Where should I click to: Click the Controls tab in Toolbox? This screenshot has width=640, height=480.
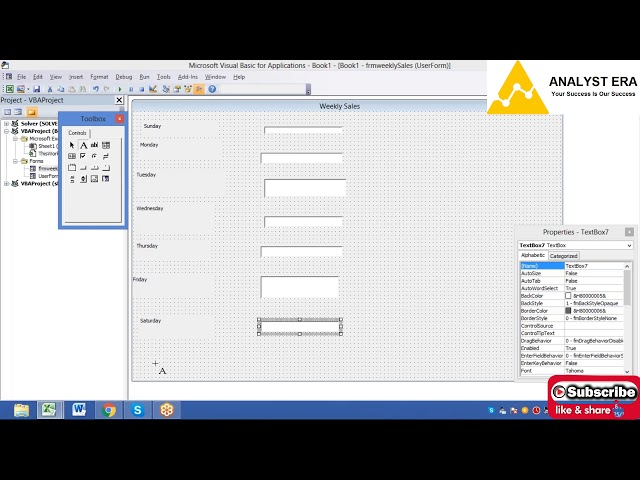77,133
